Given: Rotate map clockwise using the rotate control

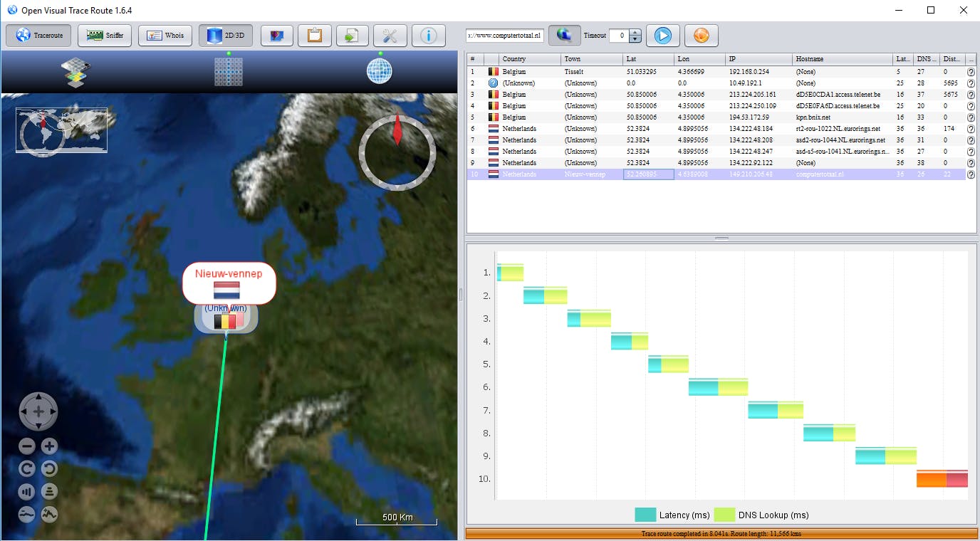Looking at the screenshot, I should pos(27,468).
